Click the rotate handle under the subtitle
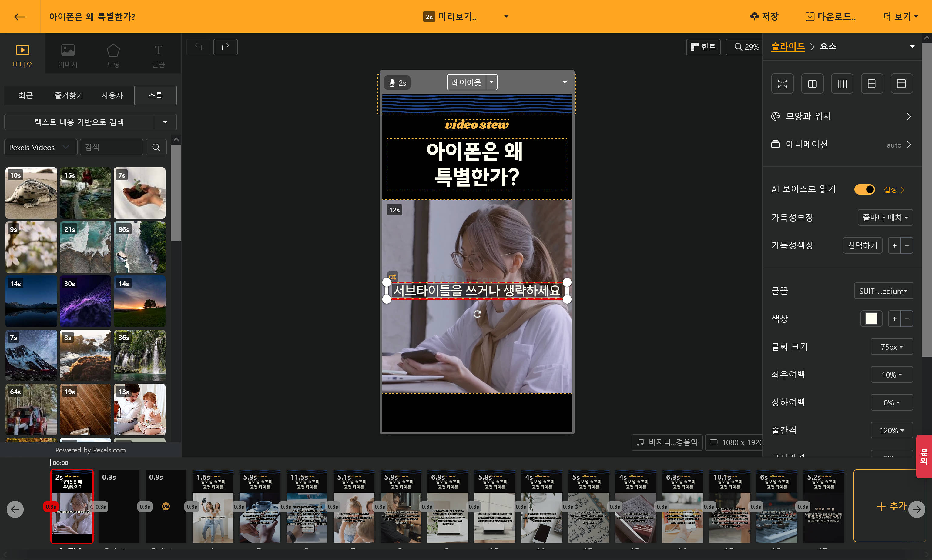This screenshot has width=932, height=560. click(x=477, y=314)
